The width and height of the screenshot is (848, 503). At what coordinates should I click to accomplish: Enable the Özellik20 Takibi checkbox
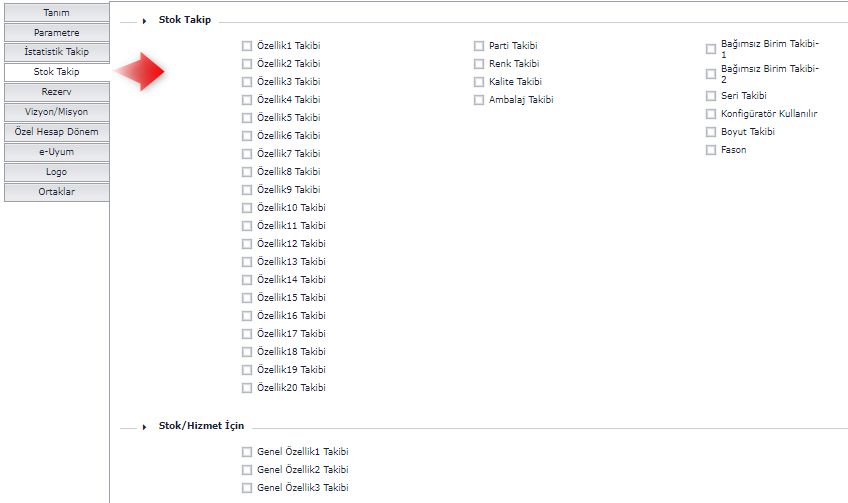tap(247, 388)
